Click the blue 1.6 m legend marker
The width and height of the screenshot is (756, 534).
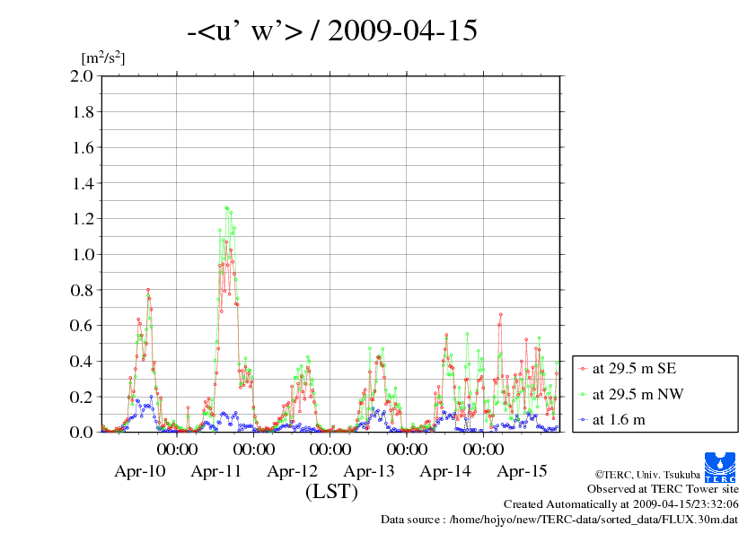(583, 420)
